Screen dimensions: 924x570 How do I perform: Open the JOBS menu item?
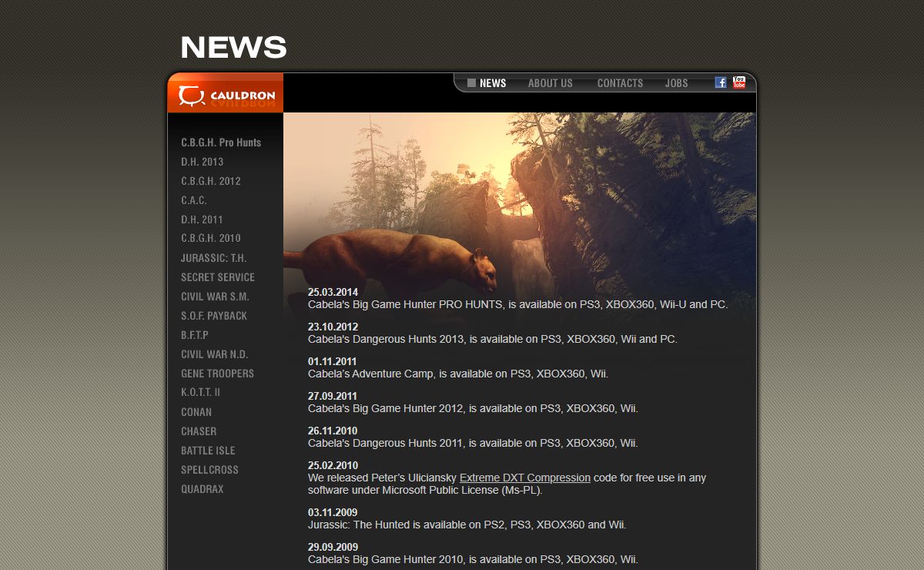[677, 83]
